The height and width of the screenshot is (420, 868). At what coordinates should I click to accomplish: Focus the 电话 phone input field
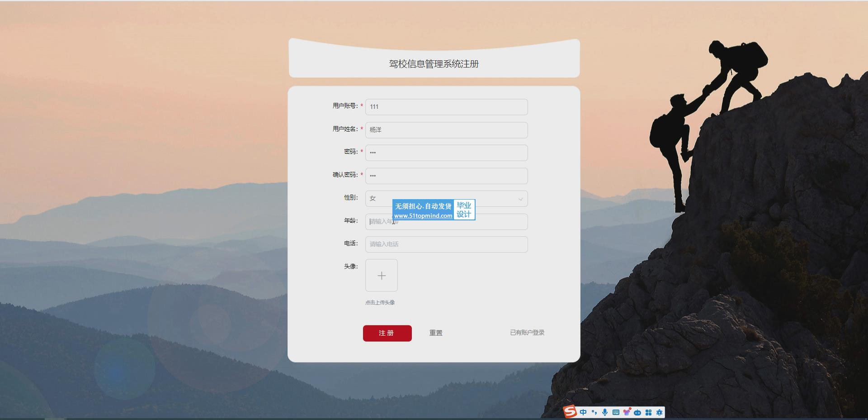pos(446,244)
